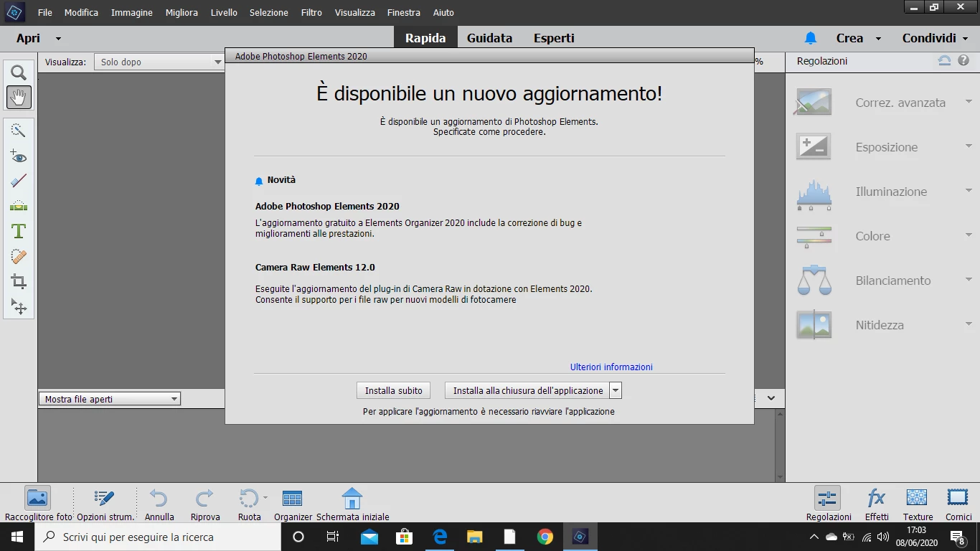
Task: Expand the Colore adjustment
Action: point(969,235)
